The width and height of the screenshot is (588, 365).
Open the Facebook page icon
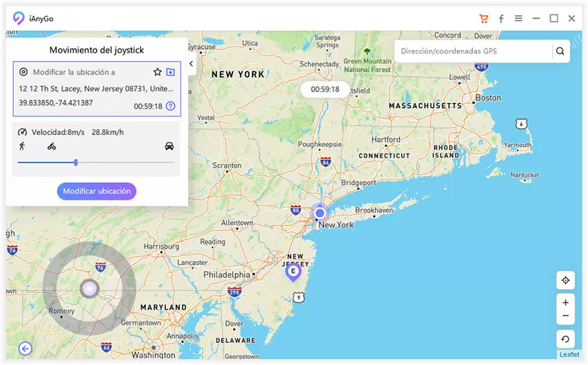pyautogui.click(x=501, y=19)
